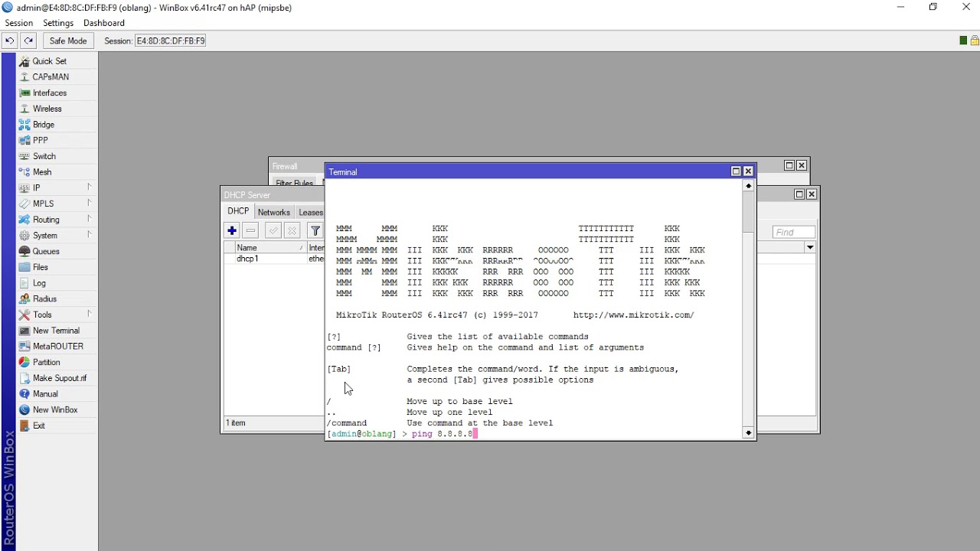Click the Terminal scrollbar down arrow
Image resolution: width=980 pixels, height=551 pixels.
click(749, 433)
